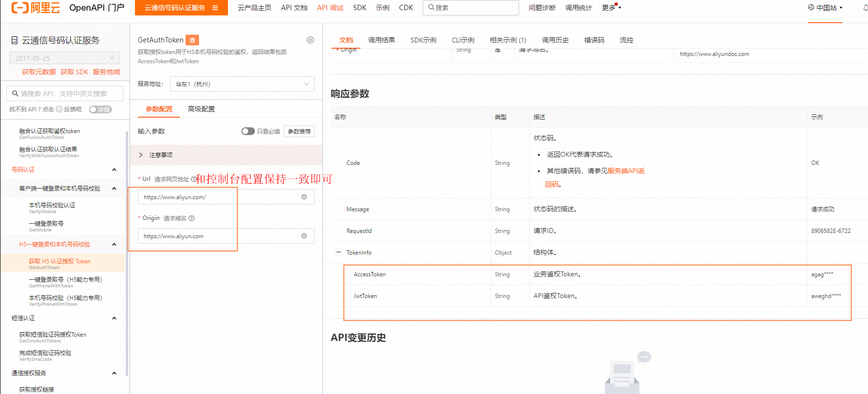Click the Aliyun logo

click(x=36, y=8)
